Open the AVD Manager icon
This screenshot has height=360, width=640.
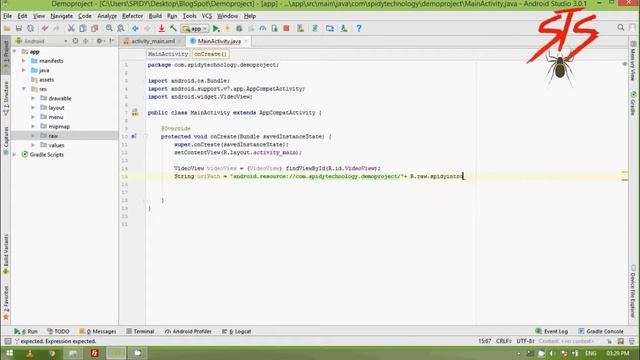300,28
